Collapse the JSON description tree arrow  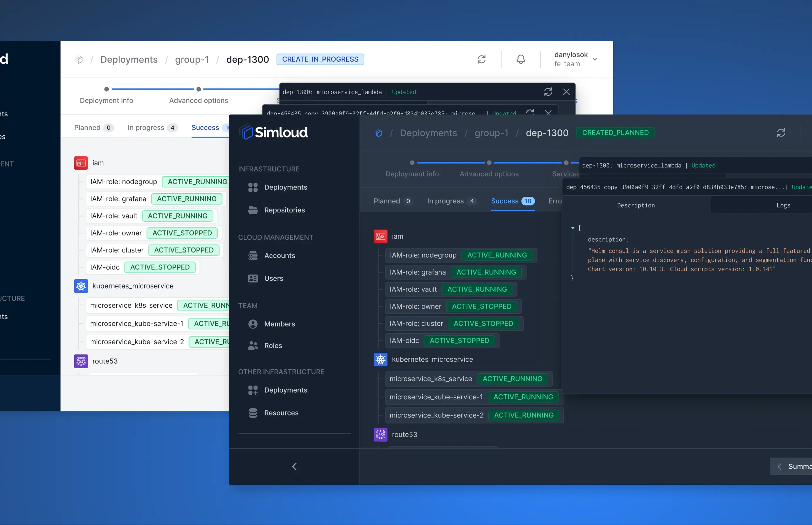tap(573, 228)
